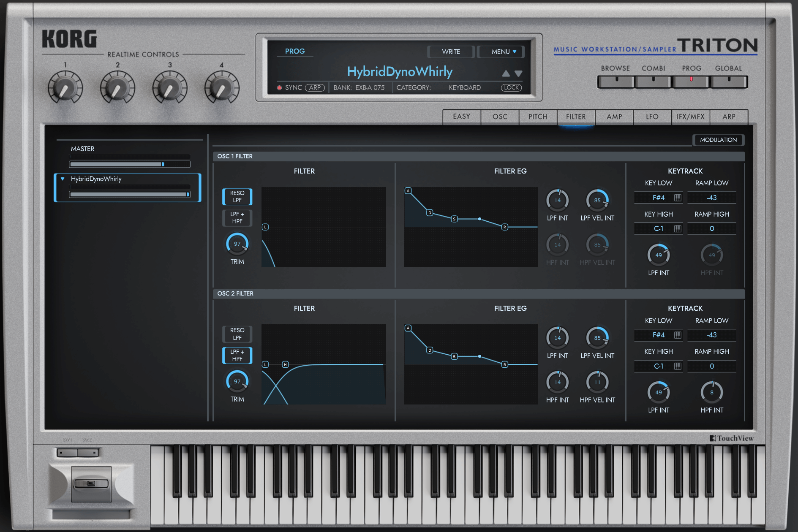Open the LFO tab

pos(652,117)
